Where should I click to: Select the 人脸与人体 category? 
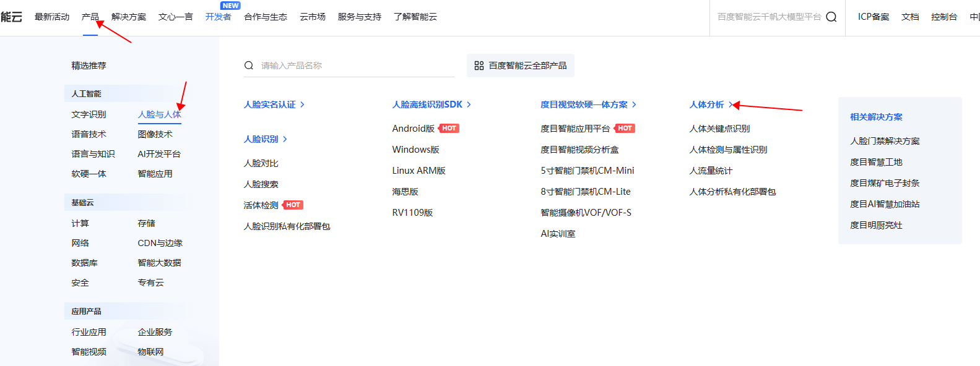coord(160,114)
